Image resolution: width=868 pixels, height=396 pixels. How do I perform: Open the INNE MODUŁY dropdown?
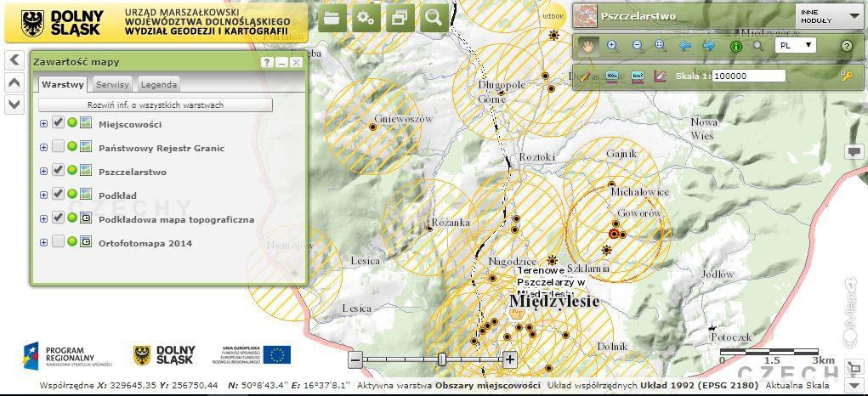(x=829, y=17)
